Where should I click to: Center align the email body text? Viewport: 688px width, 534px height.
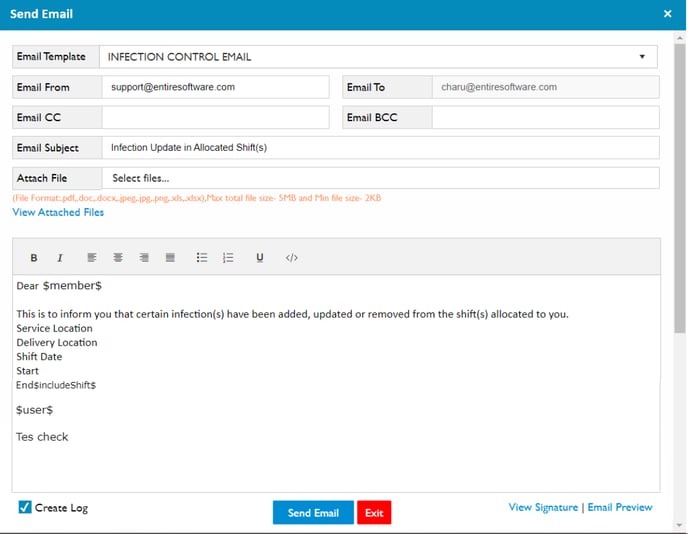118,258
